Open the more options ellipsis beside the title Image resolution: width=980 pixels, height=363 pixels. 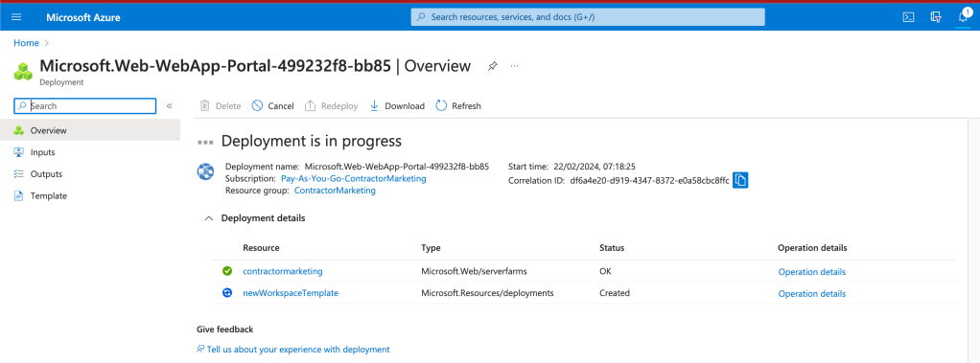[514, 65]
